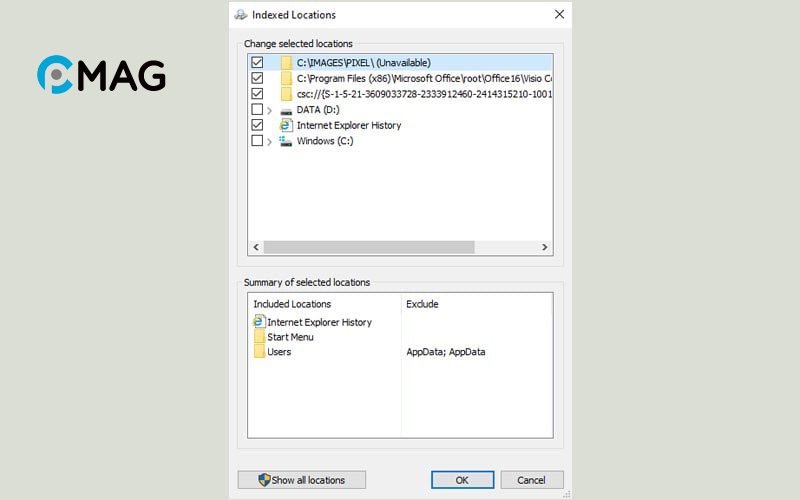The height and width of the screenshot is (500, 800).
Task: Click the folder icon for C:\IMAGES\PIXEL
Action: (x=286, y=62)
